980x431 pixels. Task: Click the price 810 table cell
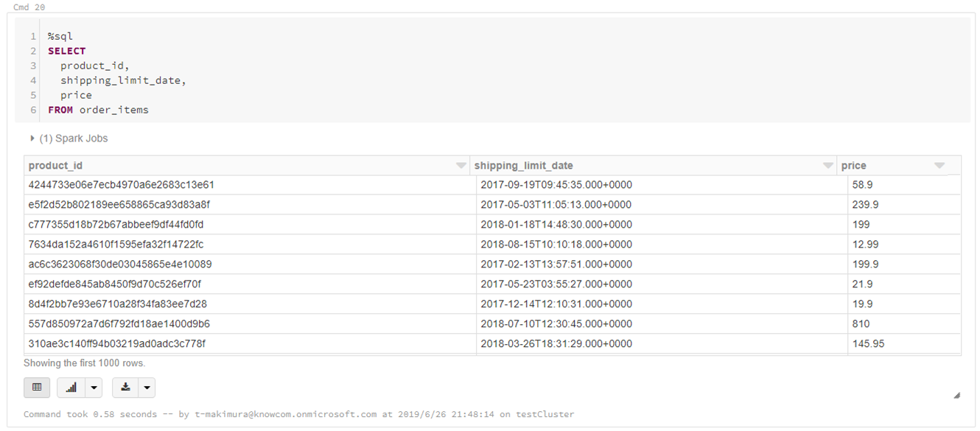[x=861, y=324]
